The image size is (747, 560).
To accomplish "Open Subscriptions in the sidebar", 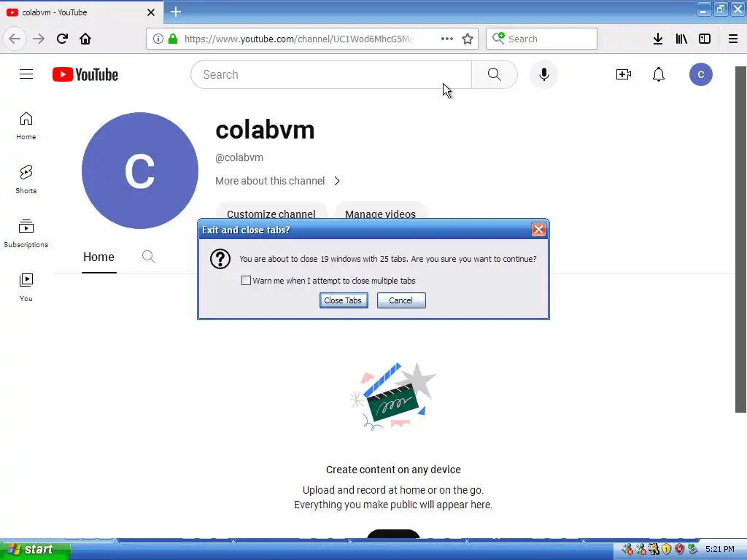I will pos(26,233).
